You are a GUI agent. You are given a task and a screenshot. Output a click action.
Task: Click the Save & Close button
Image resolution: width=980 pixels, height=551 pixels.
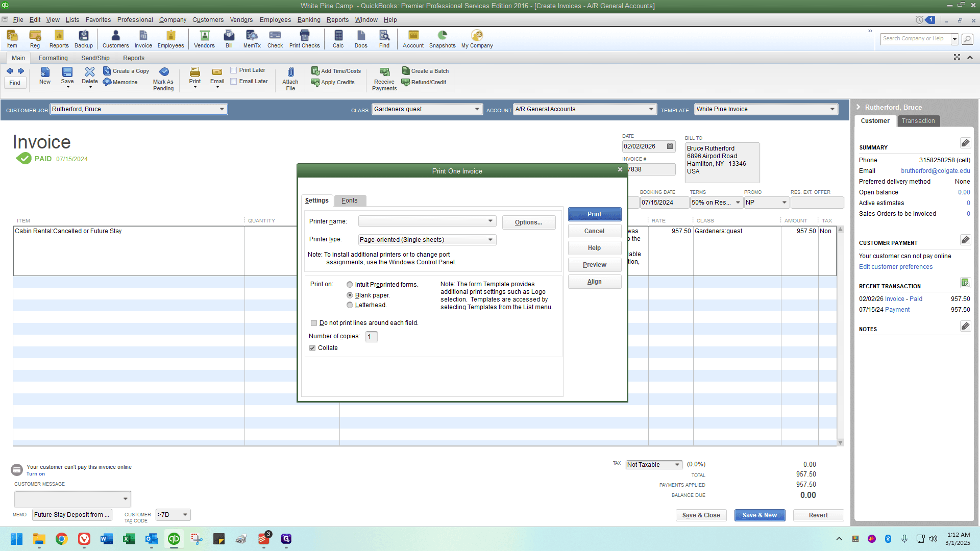tap(701, 515)
